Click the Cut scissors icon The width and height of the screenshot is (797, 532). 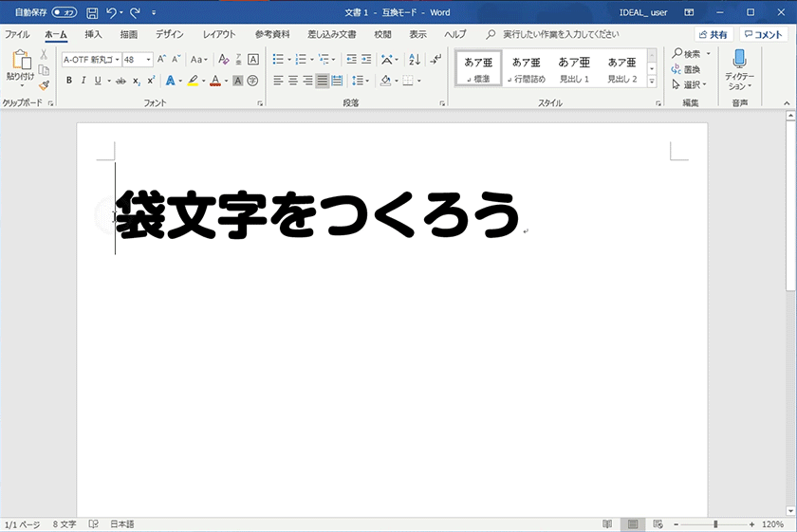click(x=44, y=54)
